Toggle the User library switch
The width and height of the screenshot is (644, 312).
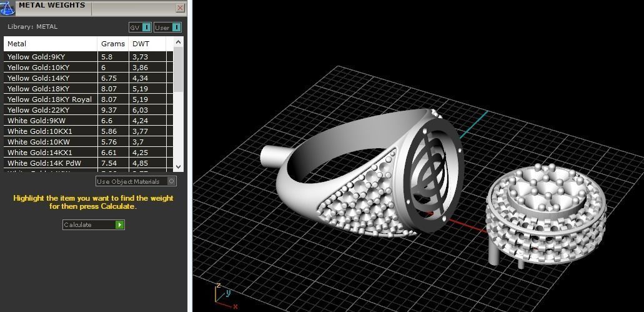[167, 28]
